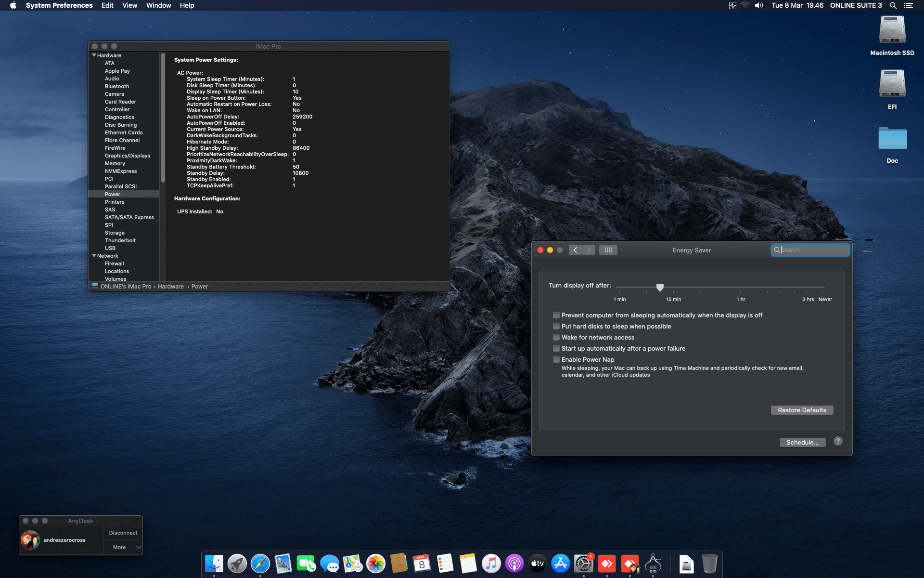The width and height of the screenshot is (924, 578).
Task: Click the Restore Defaults button
Action: pos(802,410)
